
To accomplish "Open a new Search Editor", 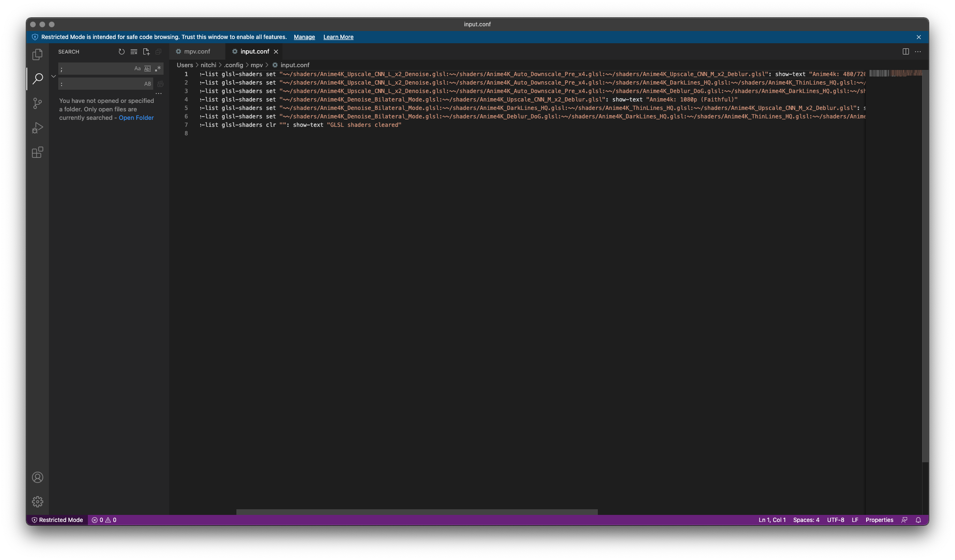I will (146, 52).
